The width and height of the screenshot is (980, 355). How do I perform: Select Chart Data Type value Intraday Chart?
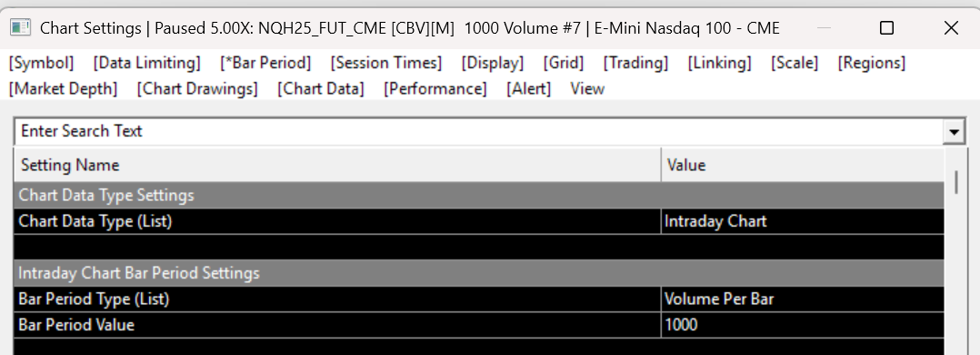[x=803, y=221]
